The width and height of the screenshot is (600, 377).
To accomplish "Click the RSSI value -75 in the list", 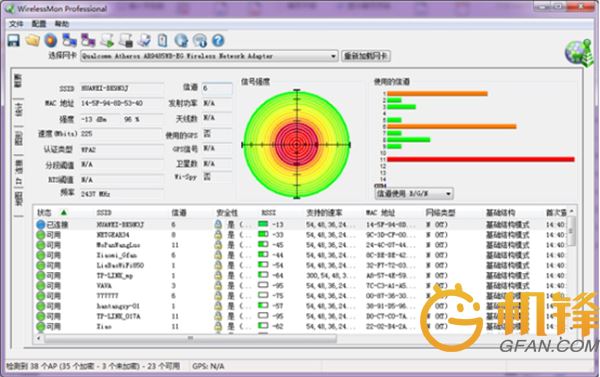I will point(278,295).
